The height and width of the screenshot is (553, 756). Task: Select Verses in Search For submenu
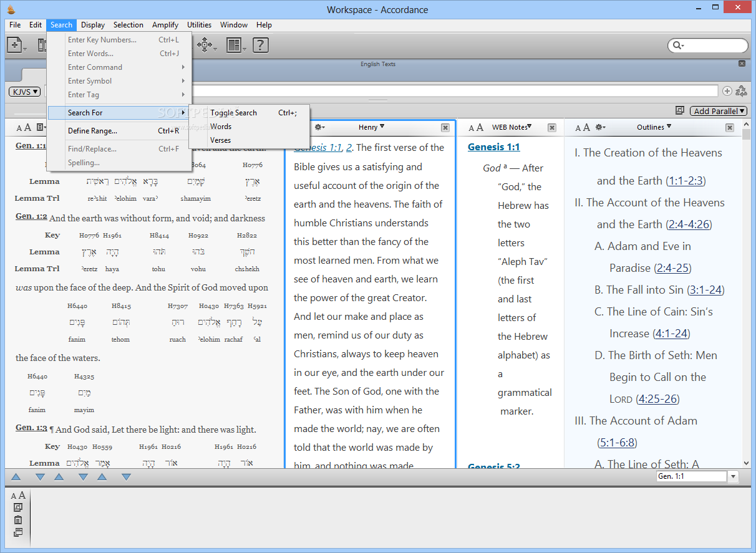click(250, 140)
